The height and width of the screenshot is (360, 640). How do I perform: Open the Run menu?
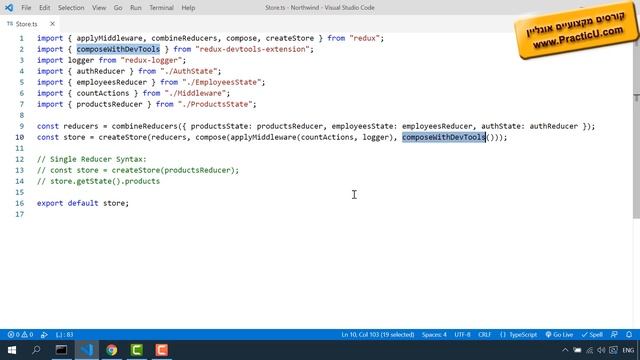136,7
